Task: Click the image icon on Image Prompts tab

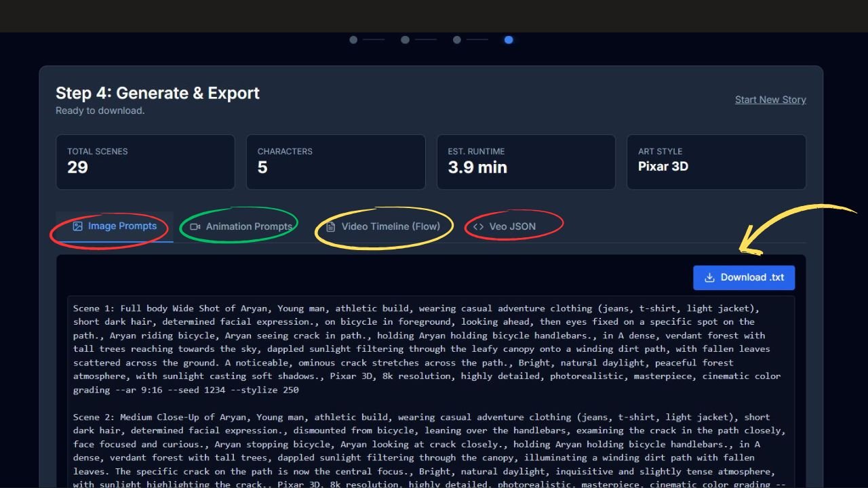Action: point(77,227)
